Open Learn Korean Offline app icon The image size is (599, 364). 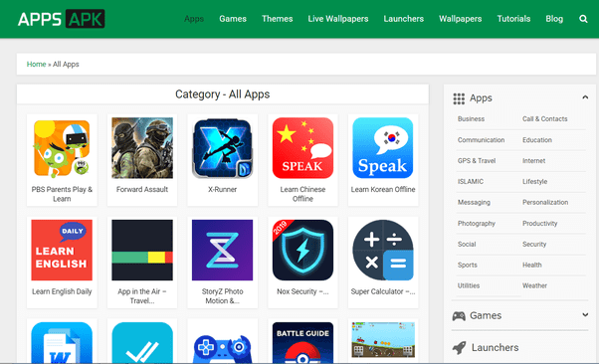pos(383,148)
